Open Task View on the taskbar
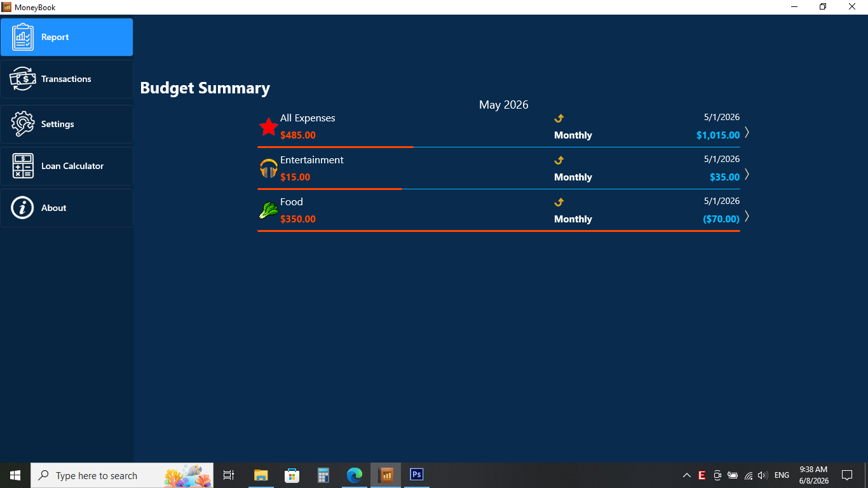The image size is (868, 488). (229, 475)
